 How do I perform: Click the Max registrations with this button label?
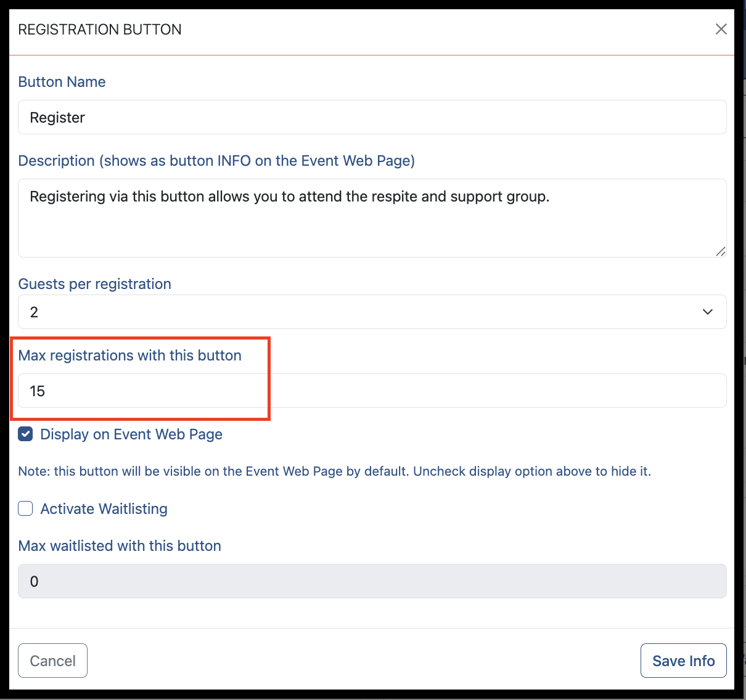point(130,356)
